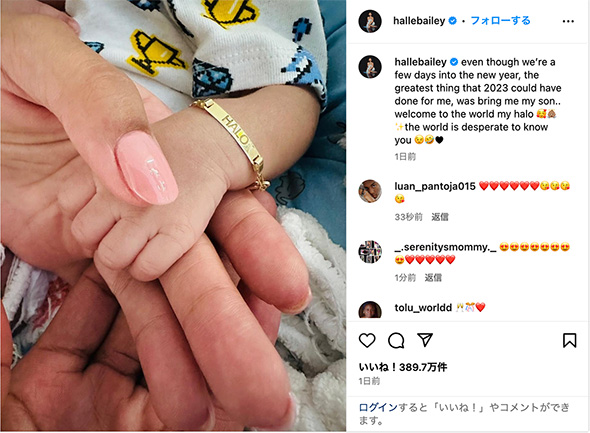Reply to serenitysmommy comment via 返信
The height and width of the screenshot is (433, 590).
[x=433, y=278]
